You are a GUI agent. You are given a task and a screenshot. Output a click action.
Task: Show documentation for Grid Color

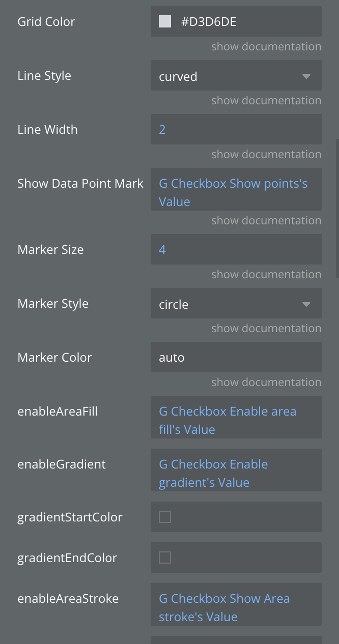266,47
